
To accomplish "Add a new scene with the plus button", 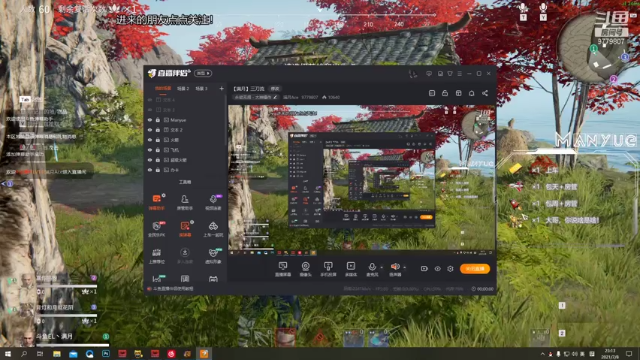I will 222,89.
